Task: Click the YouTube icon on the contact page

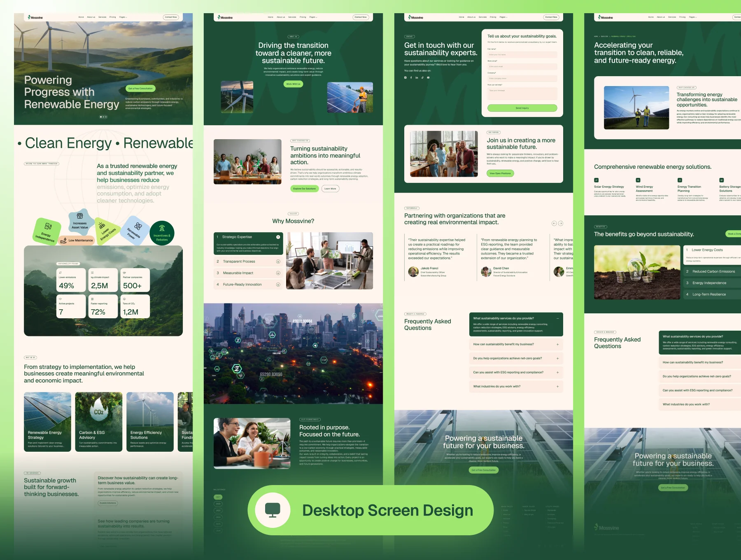Action: (x=428, y=77)
